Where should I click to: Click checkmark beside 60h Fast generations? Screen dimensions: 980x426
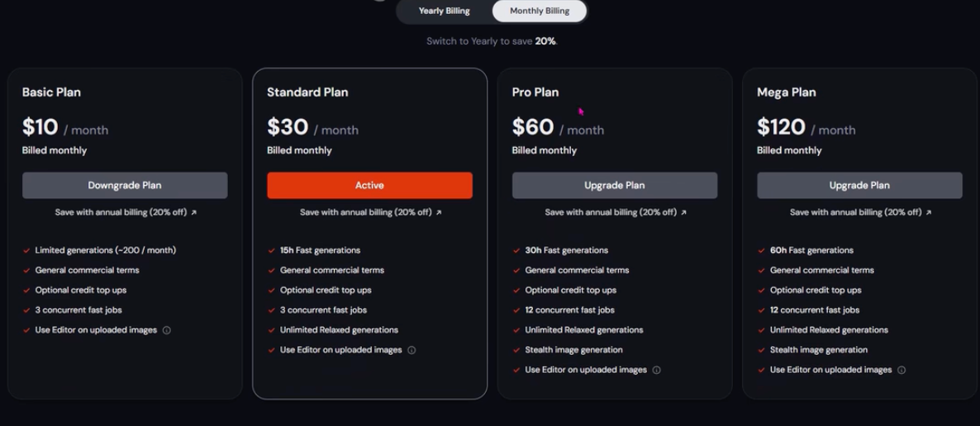tap(761, 250)
